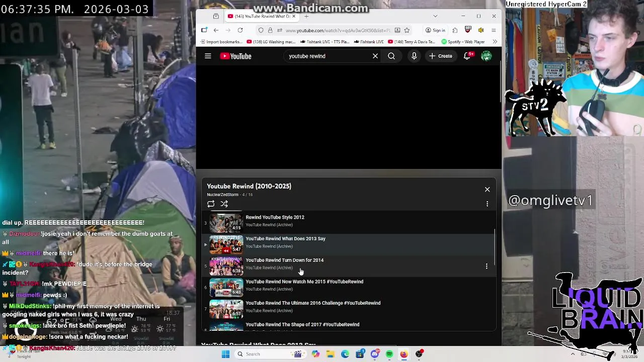Open a new browser tab
This screenshot has width=644, height=362.
(306, 16)
